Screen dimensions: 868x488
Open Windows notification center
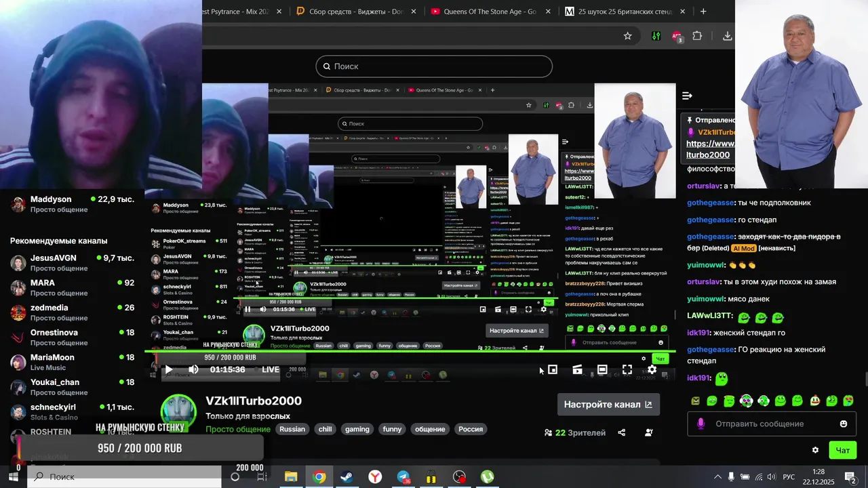[850, 476]
